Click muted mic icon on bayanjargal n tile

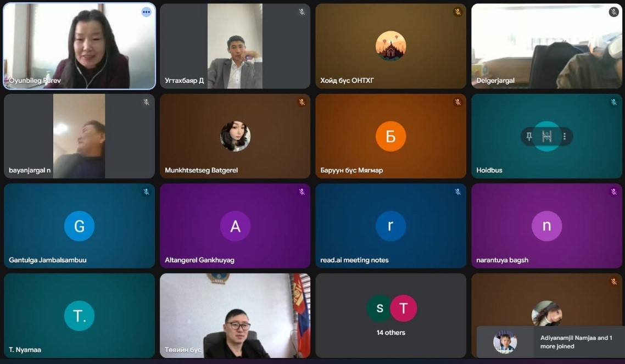click(146, 102)
